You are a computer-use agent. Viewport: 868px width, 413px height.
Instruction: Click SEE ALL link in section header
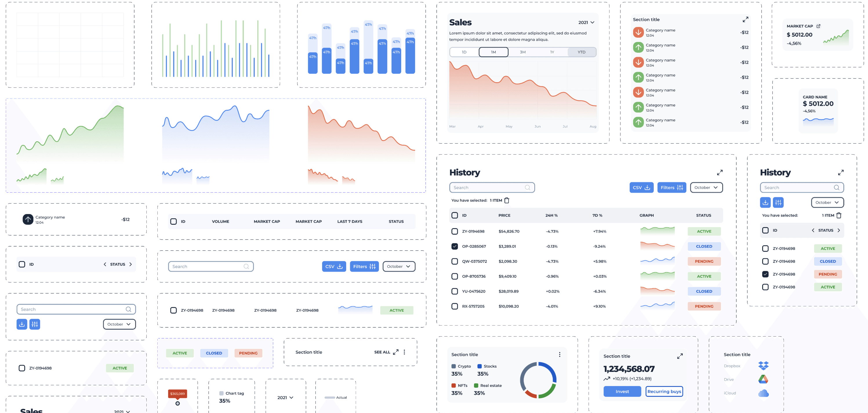[x=382, y=352]
